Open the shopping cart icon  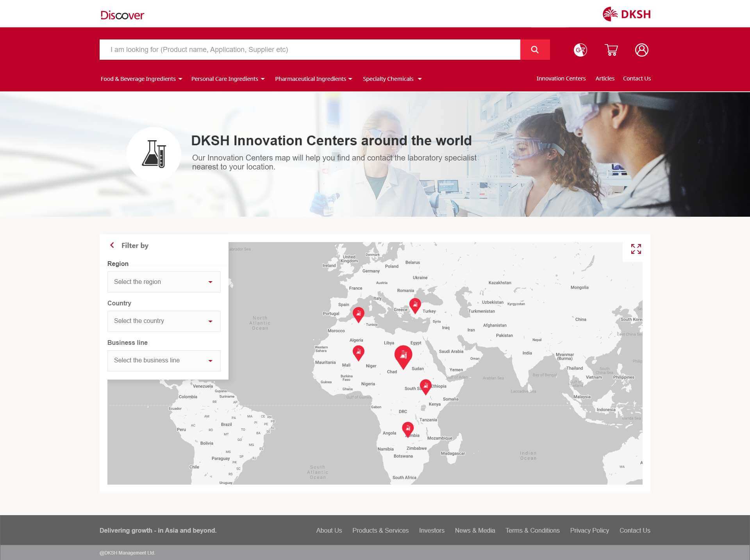[x=611, y=50]
